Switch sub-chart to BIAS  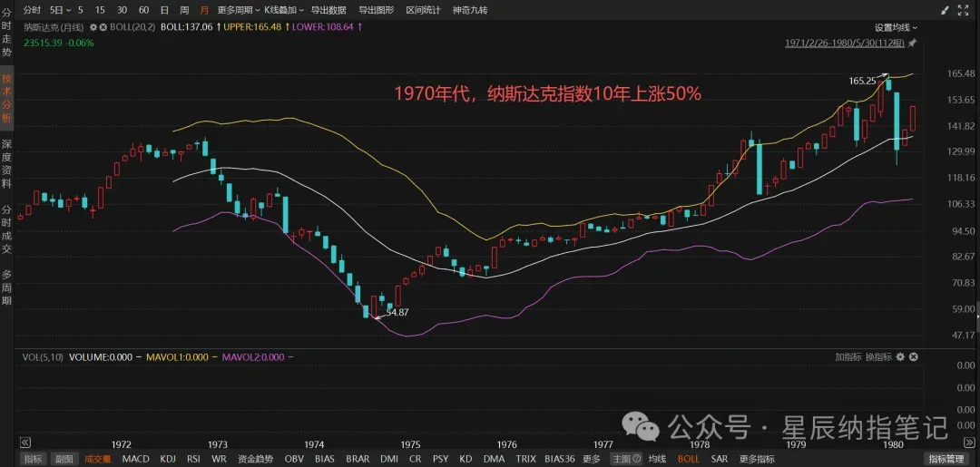pos(324,459)
